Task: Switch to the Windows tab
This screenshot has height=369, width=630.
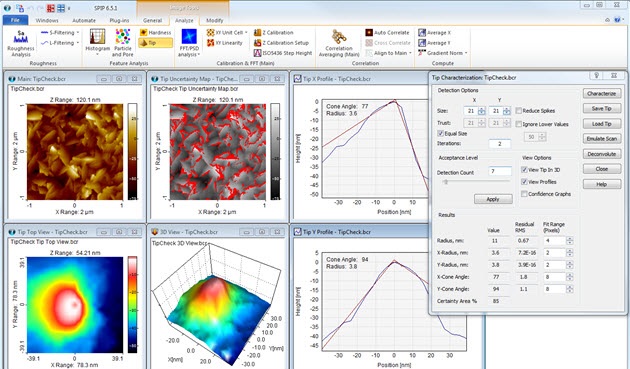Action: pos(47,20)
